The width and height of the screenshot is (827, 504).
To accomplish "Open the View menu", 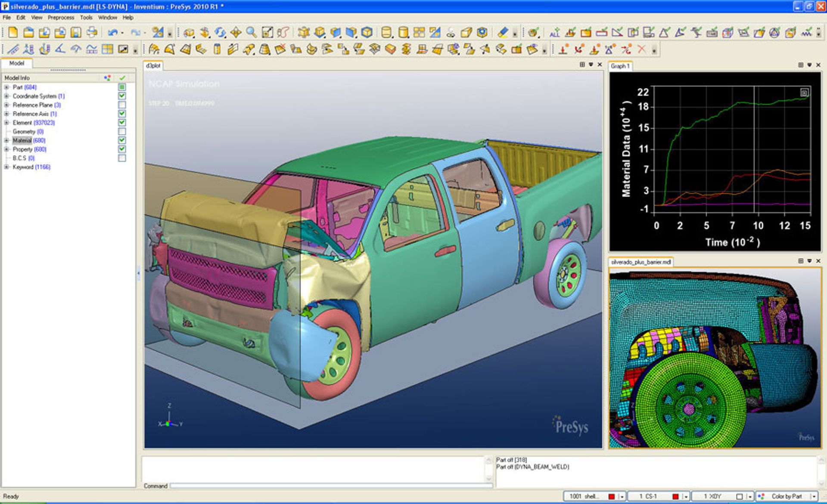I will (37, 18).
